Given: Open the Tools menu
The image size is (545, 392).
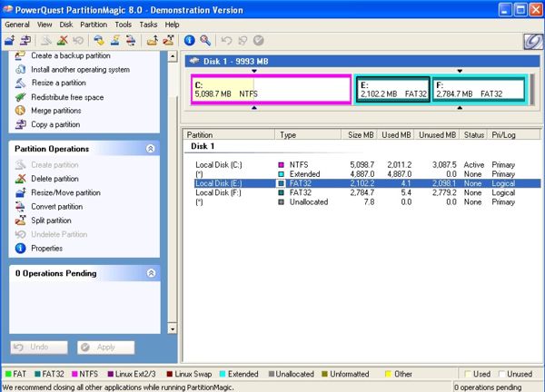Looking at the screenshot, I should pos(124,24).
